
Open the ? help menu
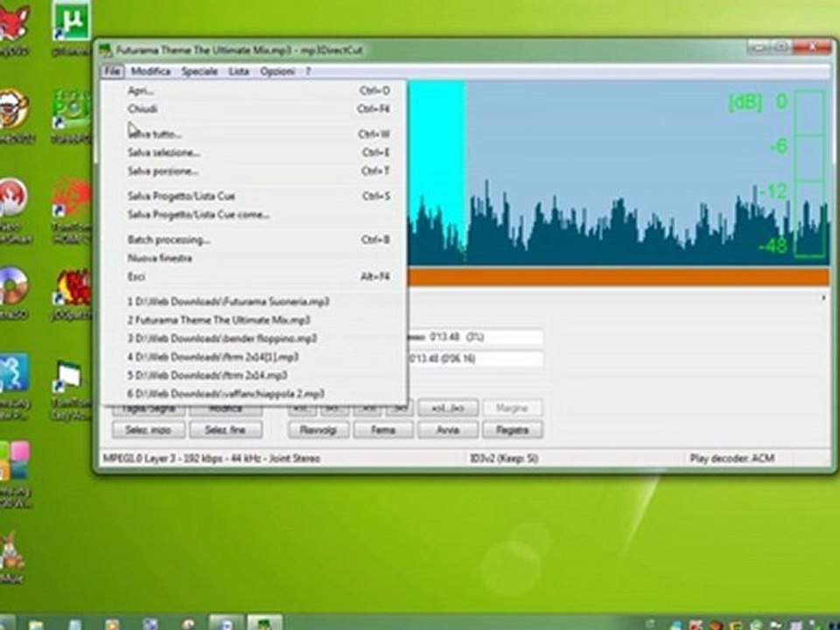(x=308, y=71)
